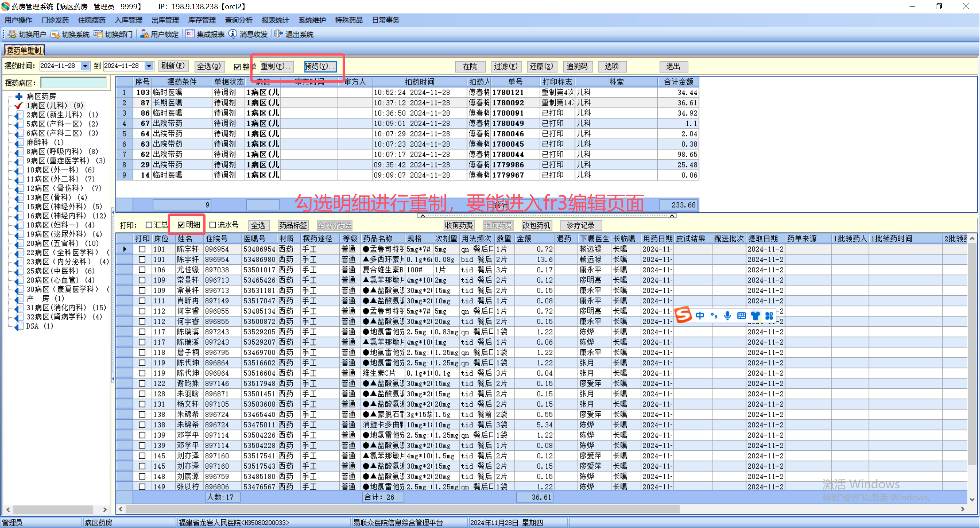
Task: Enable the 汇总 print checkbox
Action: pos(149,225)
